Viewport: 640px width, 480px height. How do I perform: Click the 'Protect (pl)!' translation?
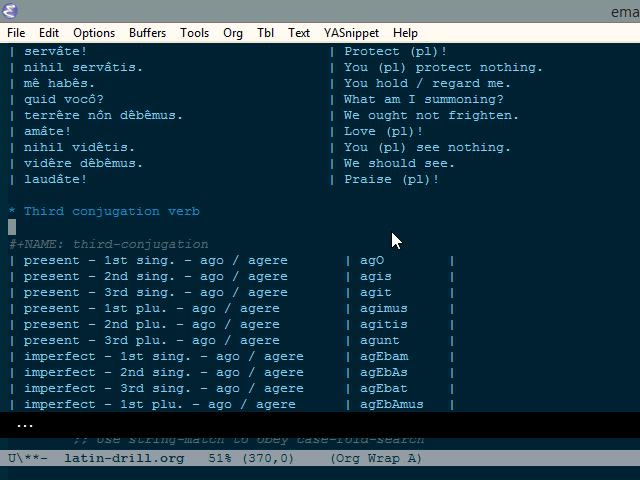point(396,51)
